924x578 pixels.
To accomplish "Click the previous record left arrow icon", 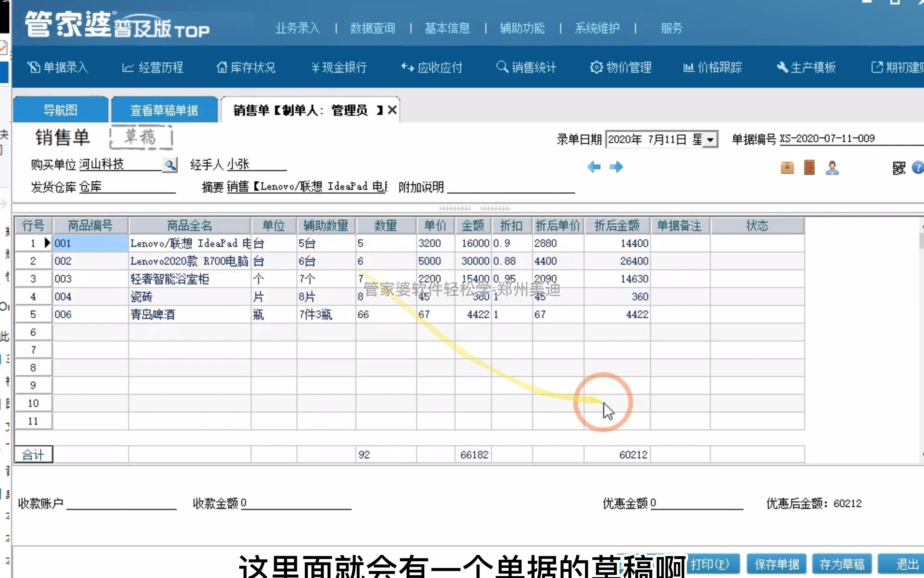I will (594, 167).
